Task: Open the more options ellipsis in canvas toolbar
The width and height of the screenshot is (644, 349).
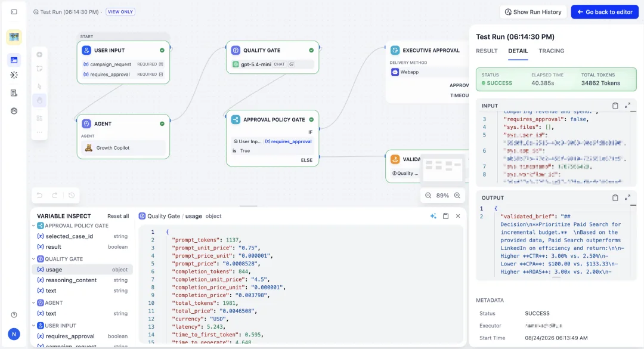Action: click(x=39, y=132)
